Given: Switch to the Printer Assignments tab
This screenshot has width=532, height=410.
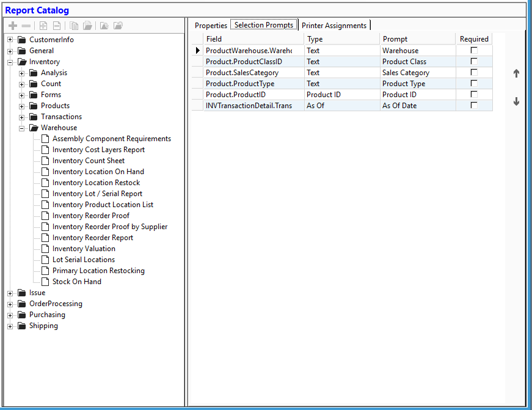Looking at the screenshot, I should click(x=333, y=26).
